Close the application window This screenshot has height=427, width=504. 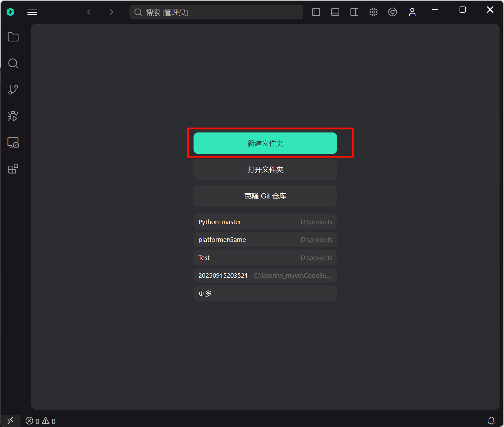click(x=490, y=10)
